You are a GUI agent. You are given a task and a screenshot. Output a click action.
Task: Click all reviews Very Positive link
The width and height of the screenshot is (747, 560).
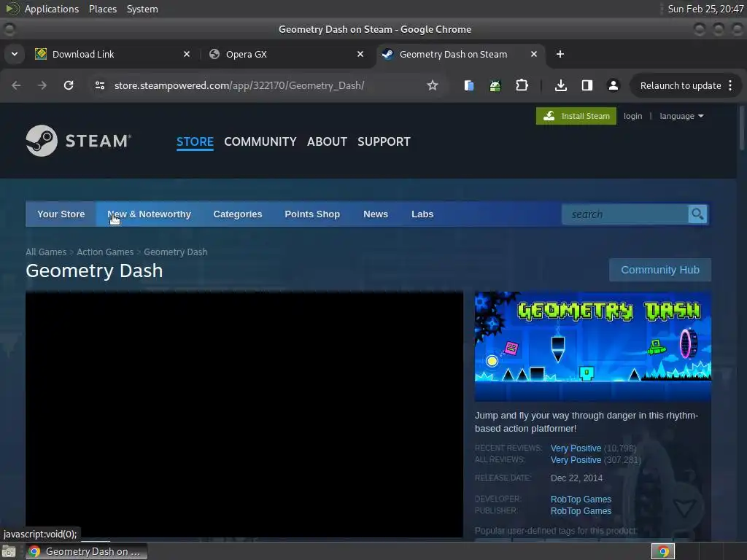click(x=576, y=460)
